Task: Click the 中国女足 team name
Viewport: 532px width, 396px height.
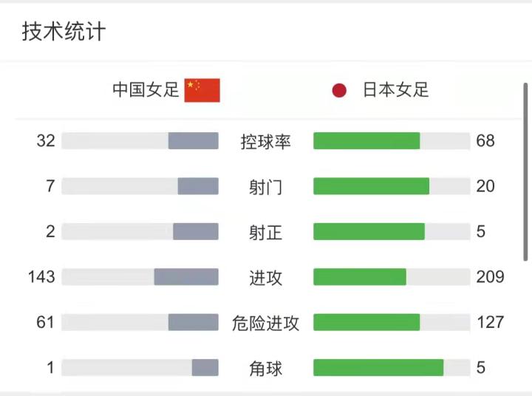Action: 146,90
